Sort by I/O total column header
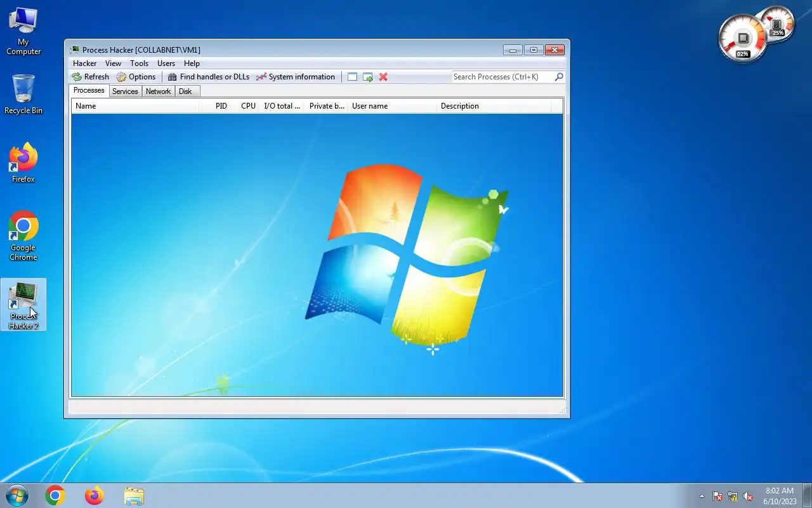 pyautogui.click(x=282, y=106)
